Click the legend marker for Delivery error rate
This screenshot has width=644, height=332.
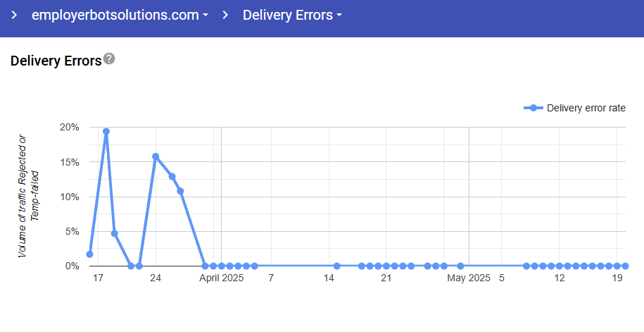533,108
